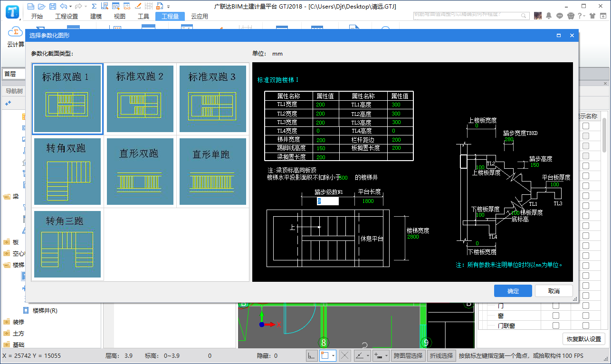Click the 恢复默认设置 button
The height and width of the screenshot is (364, 611).
pos(583,339)
